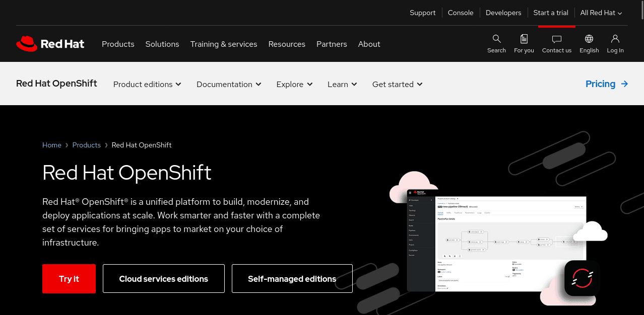The height and width of the screenshot is (315, 644).
Task: Open the Pricing page link
Action: click(x=600, y=84)
